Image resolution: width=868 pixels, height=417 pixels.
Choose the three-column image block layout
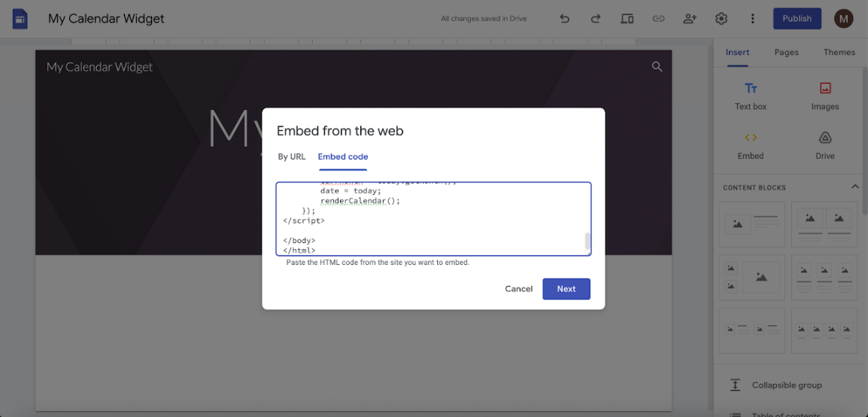[824, 278]
